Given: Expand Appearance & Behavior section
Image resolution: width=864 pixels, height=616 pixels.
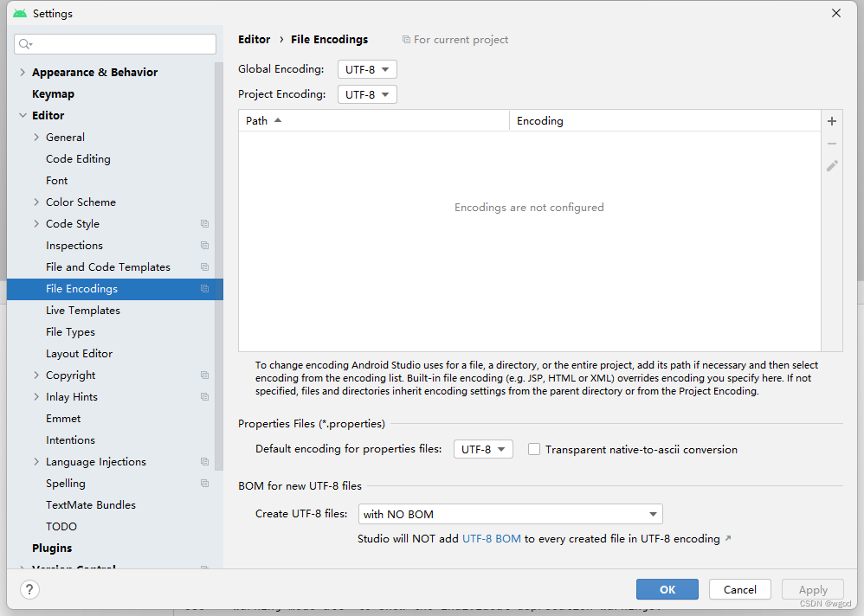Looking at the screenshot, I should point(23,72).
